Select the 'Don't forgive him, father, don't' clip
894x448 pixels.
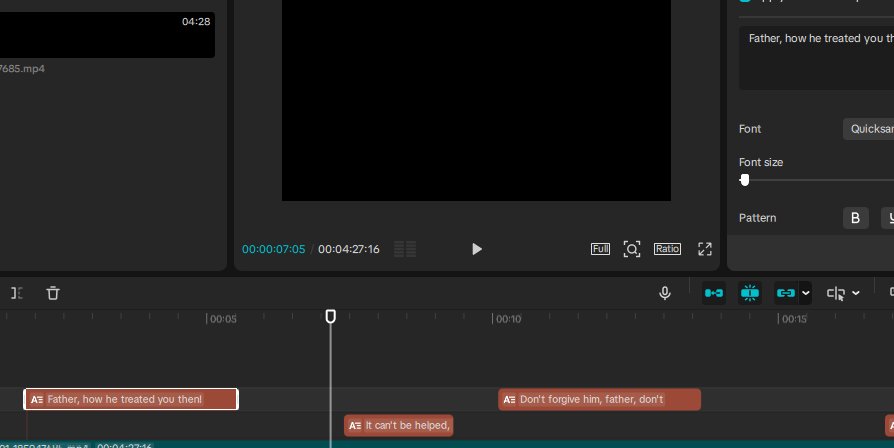[599, 399]
